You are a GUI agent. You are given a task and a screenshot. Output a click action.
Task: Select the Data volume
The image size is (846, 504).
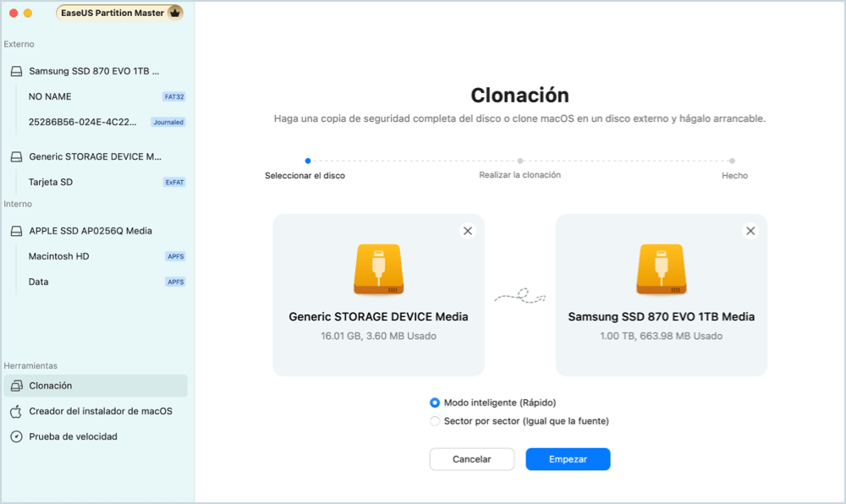click(38, 282)
